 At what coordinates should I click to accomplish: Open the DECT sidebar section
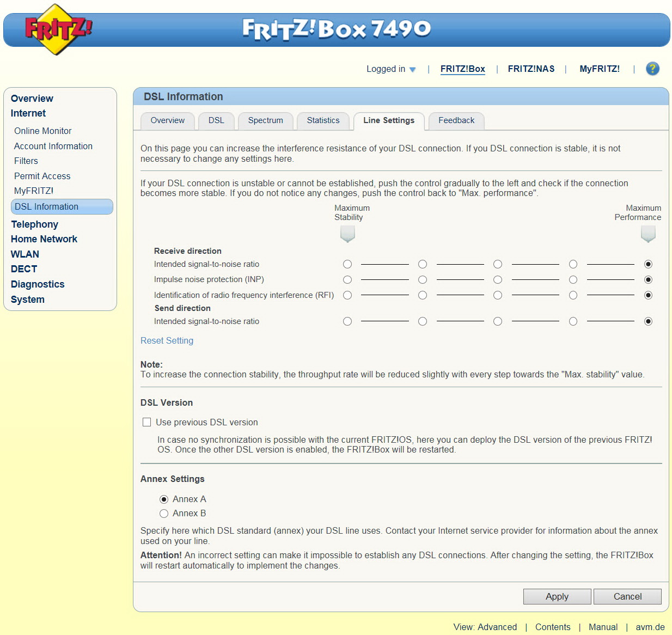point(24,269)
